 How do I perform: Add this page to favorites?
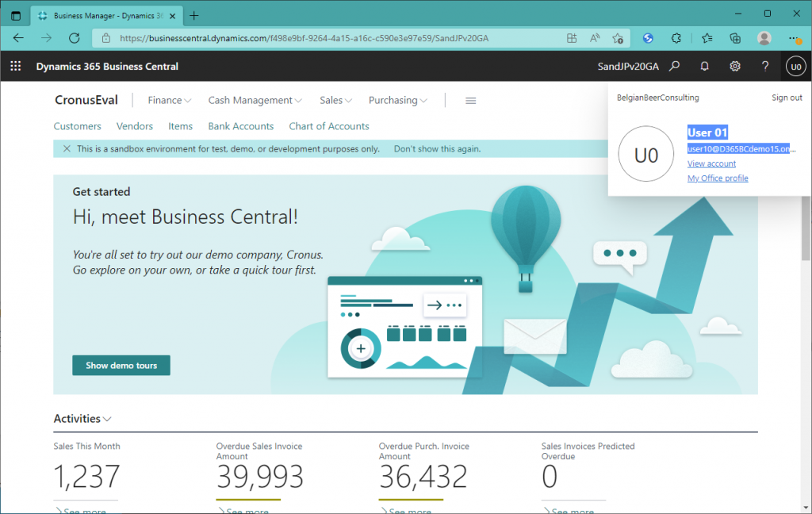point(618,38)
